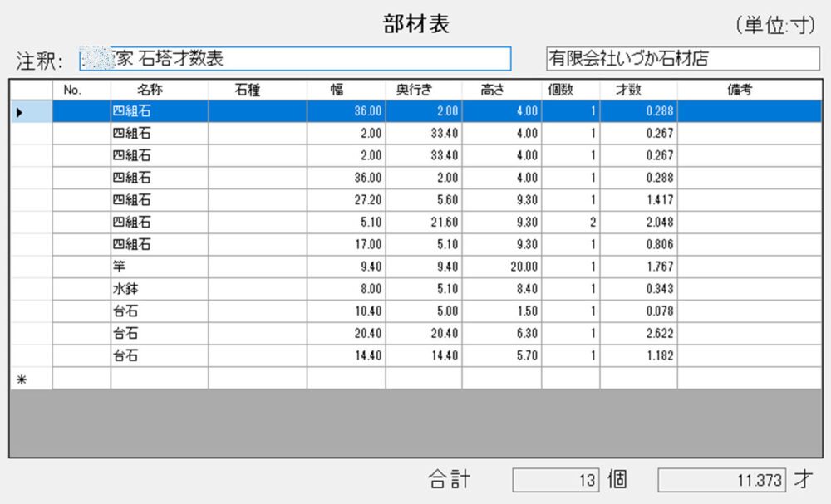
Task: Select the 奥行き column header
Action: click(x=423, y=90)
